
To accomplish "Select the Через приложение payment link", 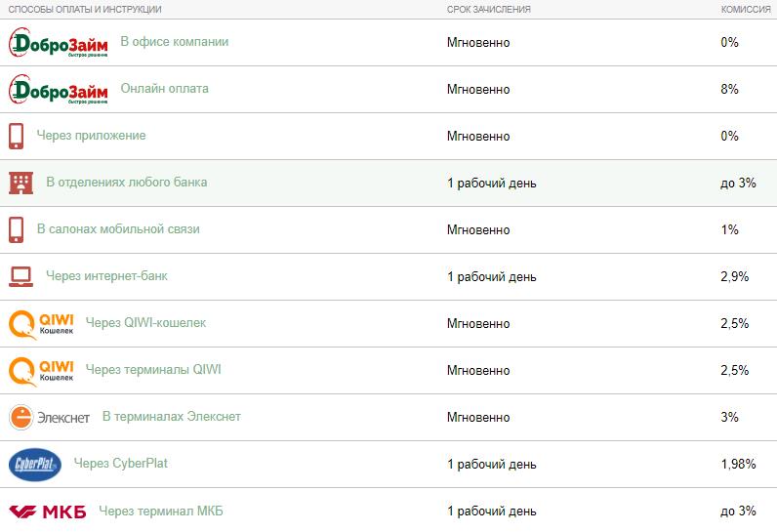I will click(x=91, y=136).
